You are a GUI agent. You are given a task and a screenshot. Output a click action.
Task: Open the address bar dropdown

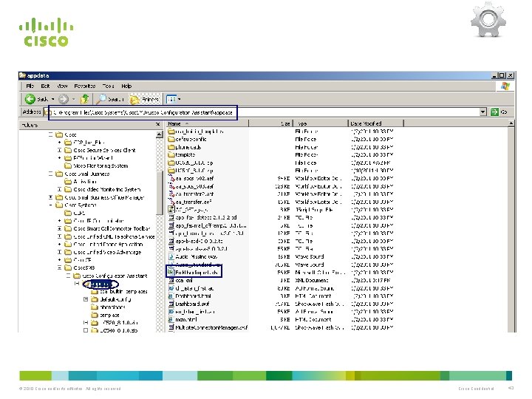point(482,112)
